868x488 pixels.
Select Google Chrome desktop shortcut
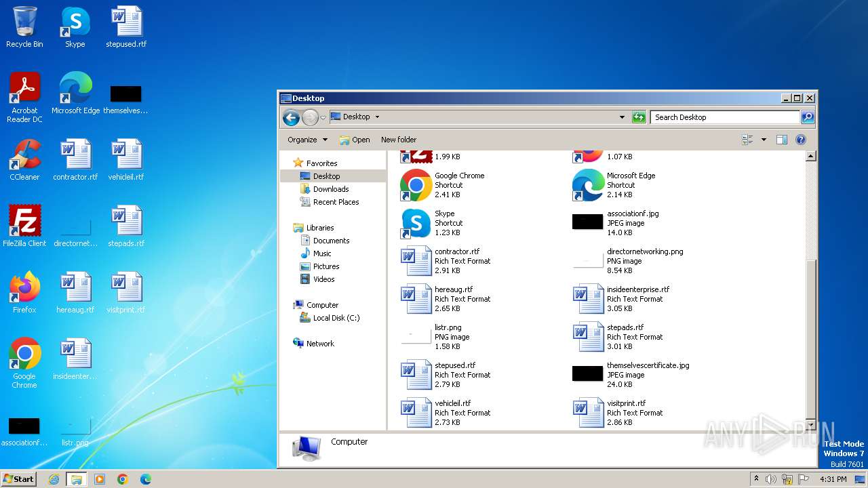[24, 363]
